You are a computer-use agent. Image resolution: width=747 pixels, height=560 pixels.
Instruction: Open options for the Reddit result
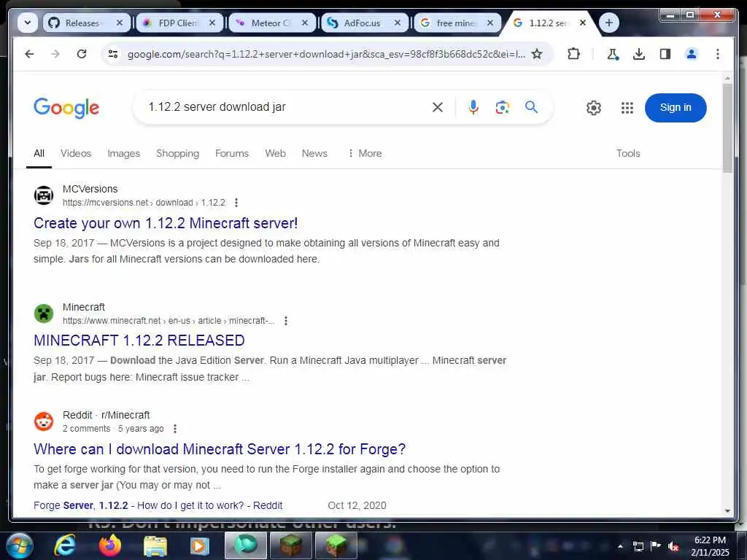[x=175, y=429]
